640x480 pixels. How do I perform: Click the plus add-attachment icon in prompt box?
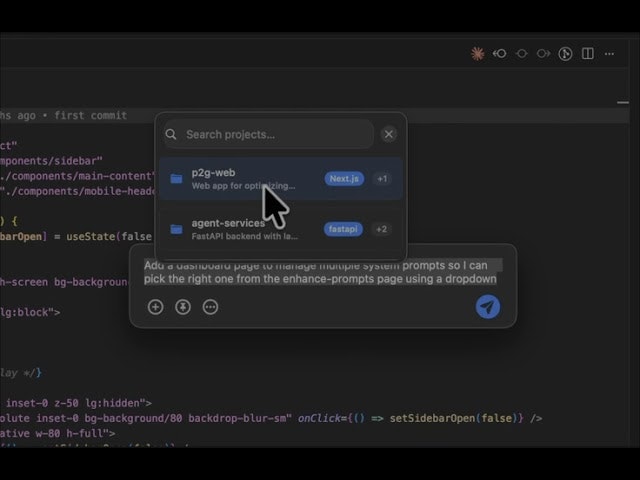tap(156, 307)
